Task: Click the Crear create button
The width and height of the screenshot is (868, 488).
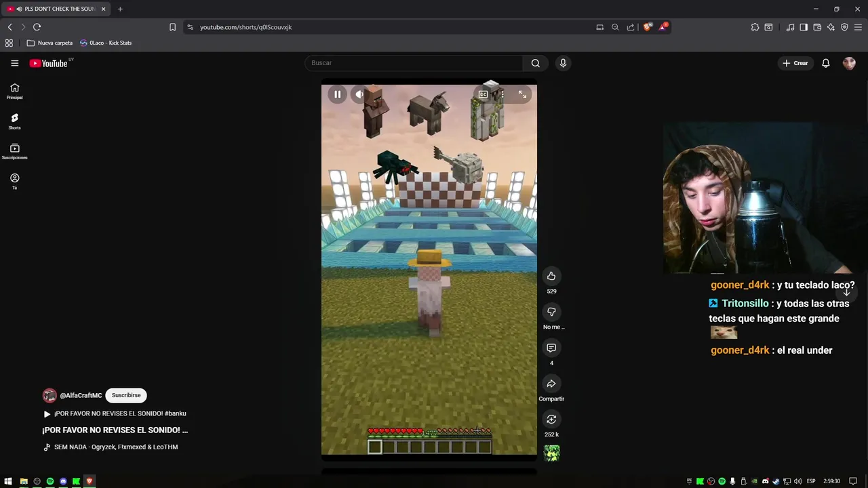Action: [795, 63]
